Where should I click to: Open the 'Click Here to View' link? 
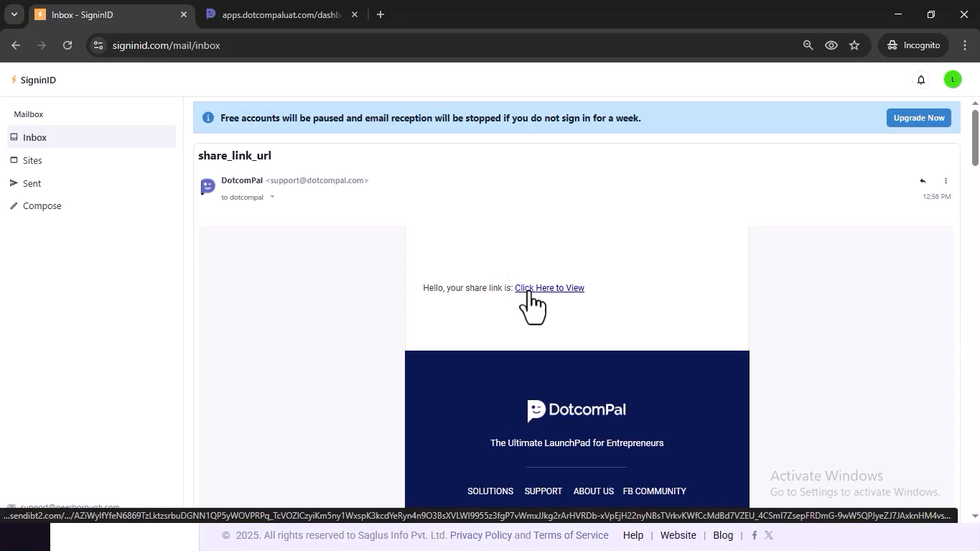tap(549, 288)
